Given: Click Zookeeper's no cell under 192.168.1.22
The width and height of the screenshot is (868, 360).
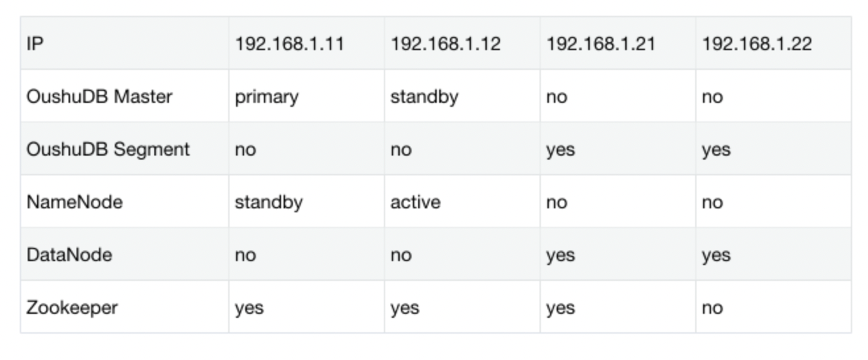Looking at the screenshot, I should click(x=712, y=308).
